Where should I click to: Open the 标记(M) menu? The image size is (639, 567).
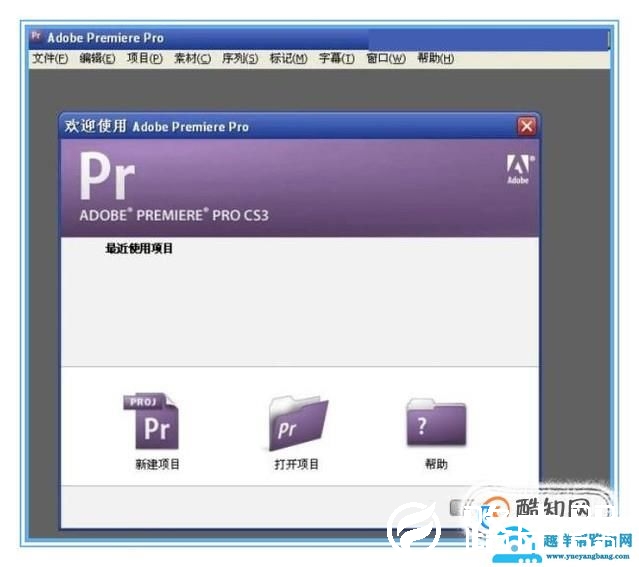289,58
